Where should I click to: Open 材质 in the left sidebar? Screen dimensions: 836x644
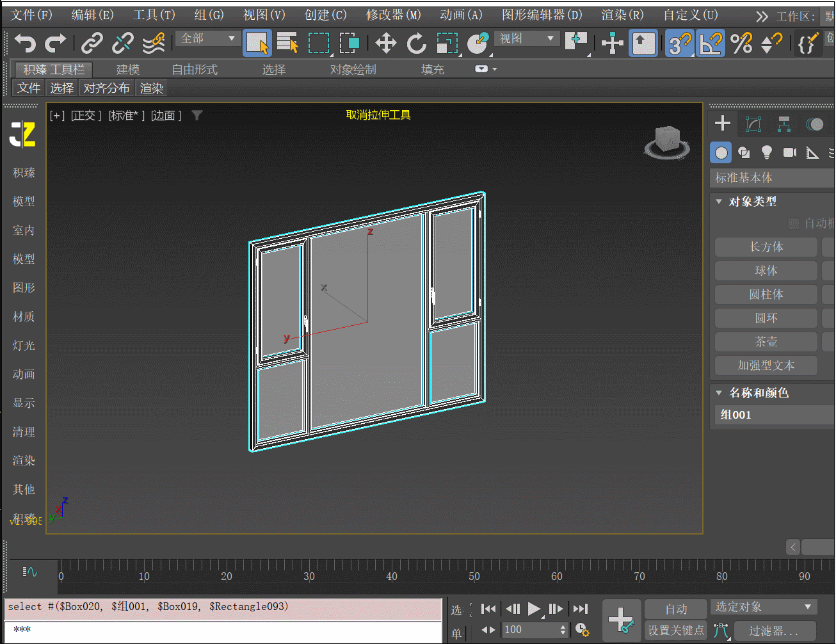point(24,316)
